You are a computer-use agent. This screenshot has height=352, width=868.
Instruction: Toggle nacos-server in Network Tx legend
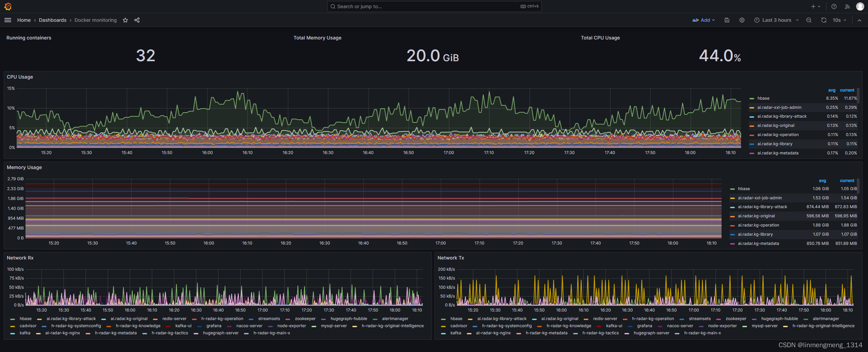pyautogui.click(x=680, y=326)
